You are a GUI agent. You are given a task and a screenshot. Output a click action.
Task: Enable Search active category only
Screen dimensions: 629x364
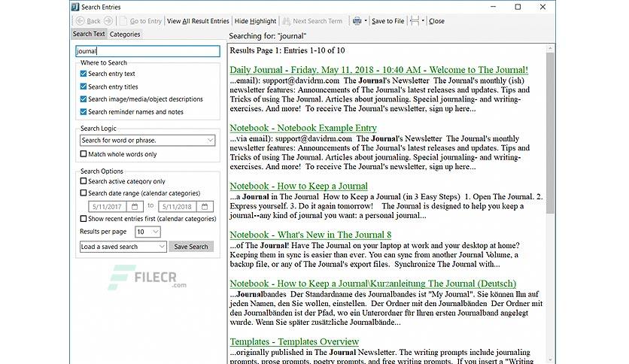point(84,181)
